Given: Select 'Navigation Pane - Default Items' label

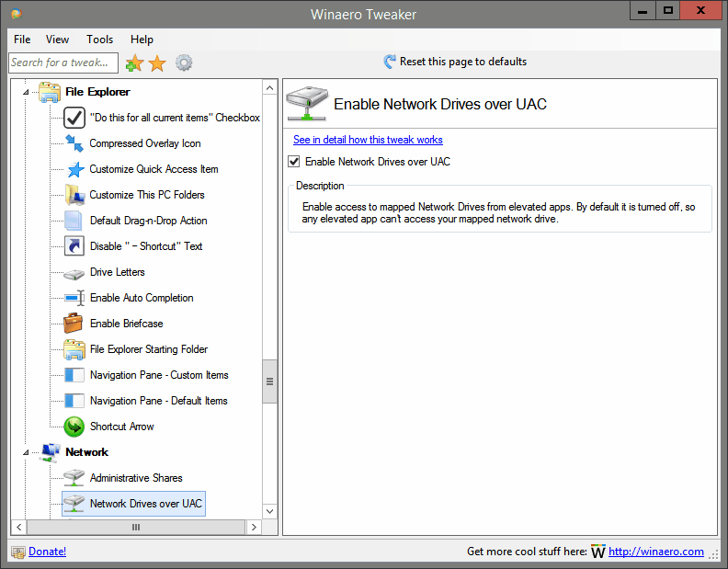Looking at the screenshot, I should tap(159, 401).
